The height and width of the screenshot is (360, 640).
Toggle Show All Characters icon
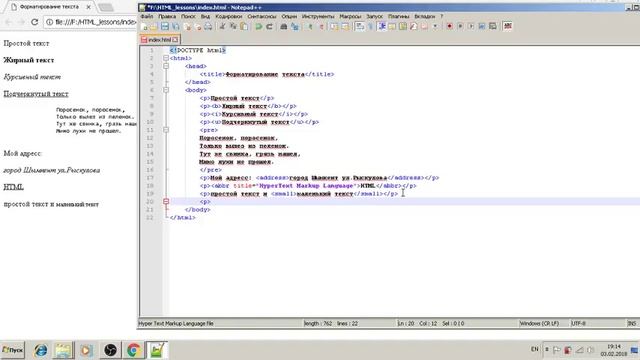(371, 27)
